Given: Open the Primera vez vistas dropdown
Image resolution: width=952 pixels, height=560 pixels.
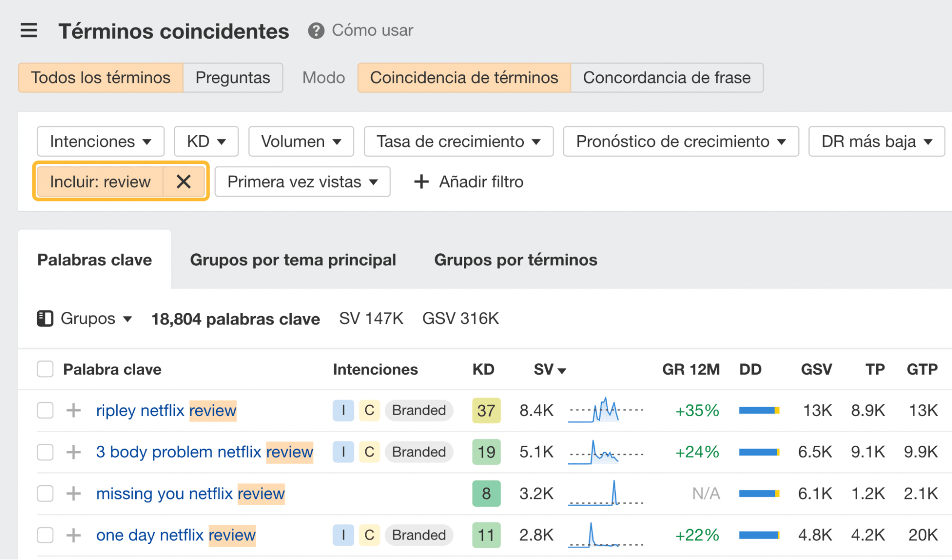Looking at the screenshot, I should [x=302, y=181].
